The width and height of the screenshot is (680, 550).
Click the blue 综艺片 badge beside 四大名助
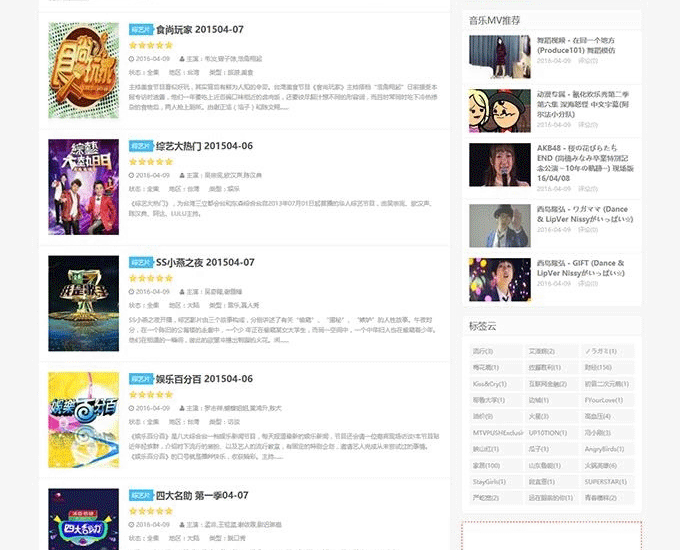click(141, 495)
